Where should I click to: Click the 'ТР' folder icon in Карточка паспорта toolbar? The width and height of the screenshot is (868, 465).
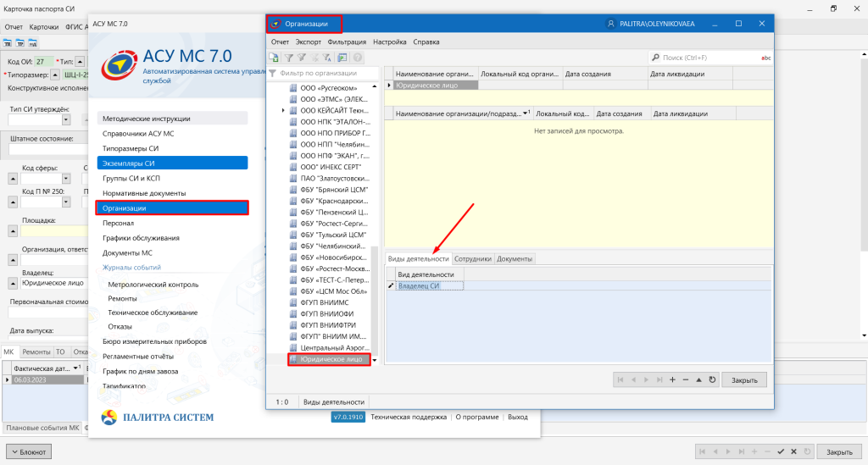tap(20, 42)
